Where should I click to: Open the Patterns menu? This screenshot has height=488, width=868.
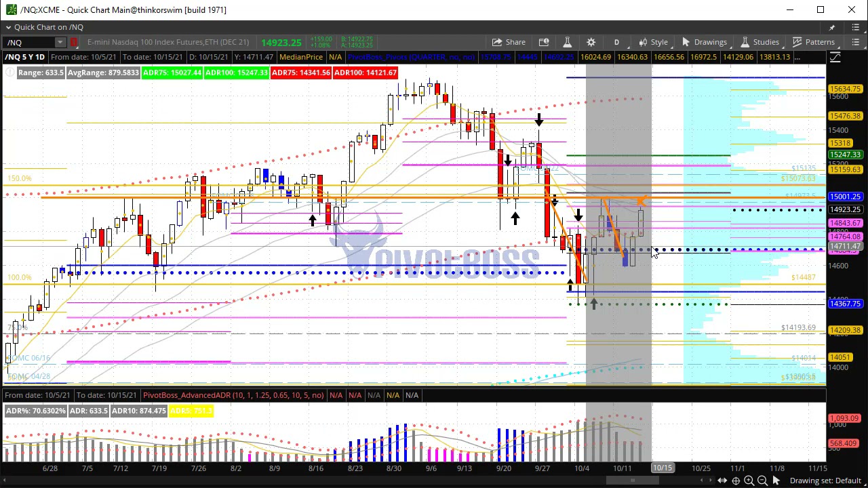click(814, 42)
